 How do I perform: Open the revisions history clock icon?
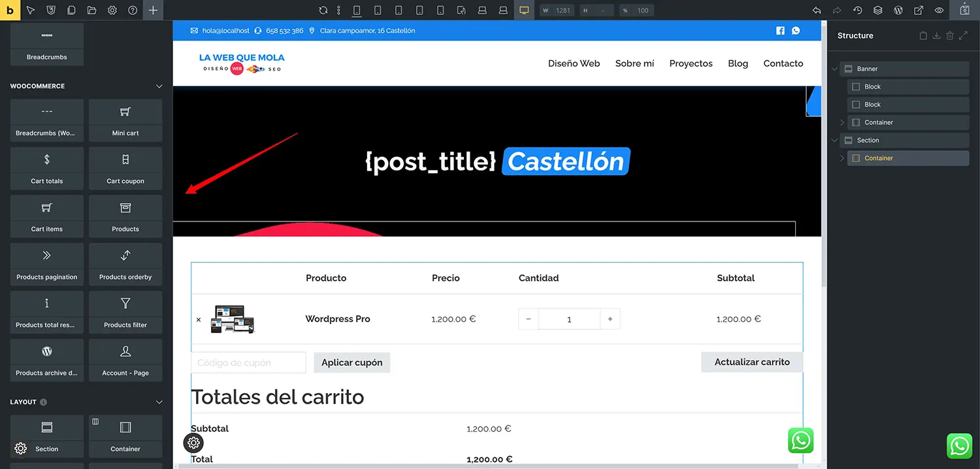858,10
